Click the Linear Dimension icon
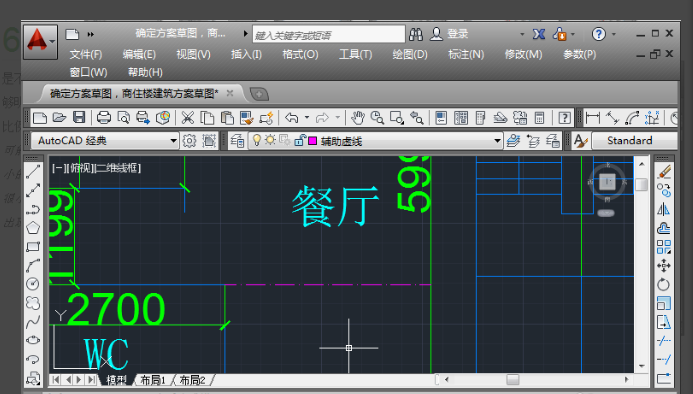This screenshot has width=693, height=394. (x=593, y=118)
